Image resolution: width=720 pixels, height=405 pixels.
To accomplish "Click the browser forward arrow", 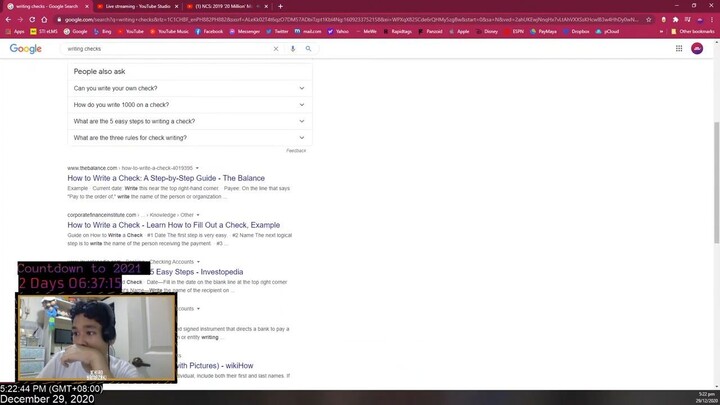I will (20, 20).
